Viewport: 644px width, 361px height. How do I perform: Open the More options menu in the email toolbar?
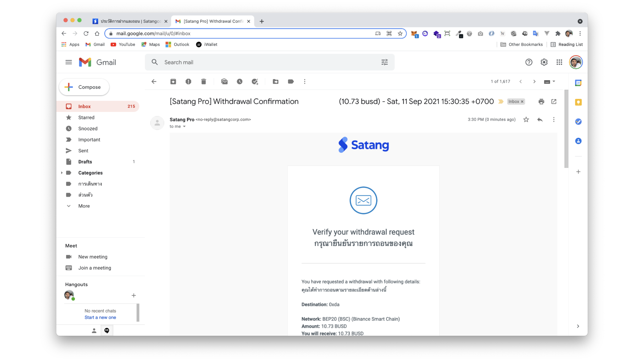pyautogui.click(x=305, y=81)
